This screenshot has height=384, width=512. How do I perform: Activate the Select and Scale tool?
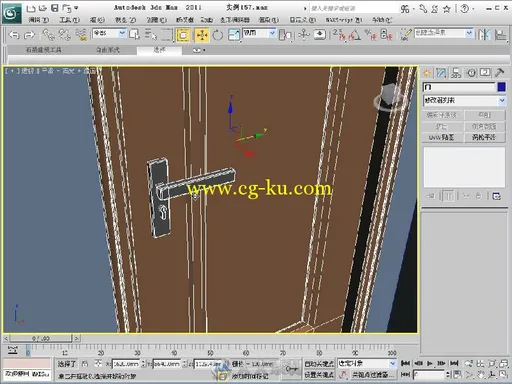[x=234, y=35]
